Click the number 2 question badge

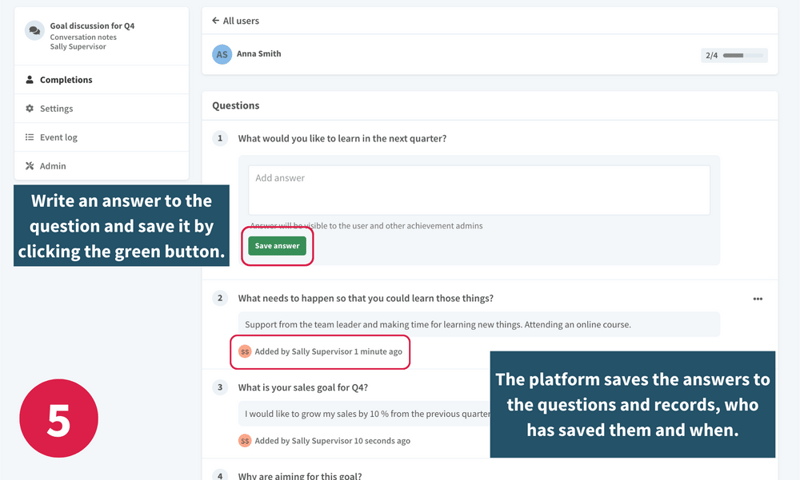point(220,298)
